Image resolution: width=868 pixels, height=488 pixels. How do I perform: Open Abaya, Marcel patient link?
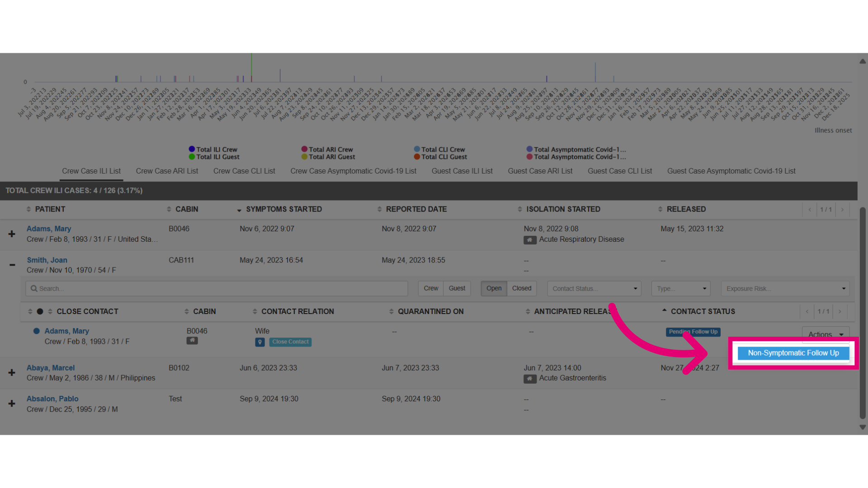(x=51, y=368)
